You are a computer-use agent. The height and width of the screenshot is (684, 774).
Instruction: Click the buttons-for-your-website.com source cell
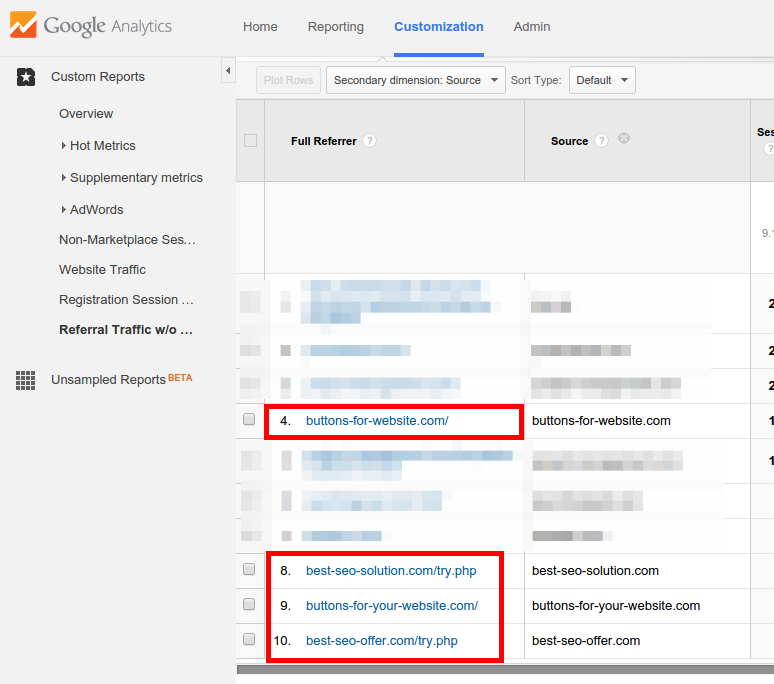[616, 606]
